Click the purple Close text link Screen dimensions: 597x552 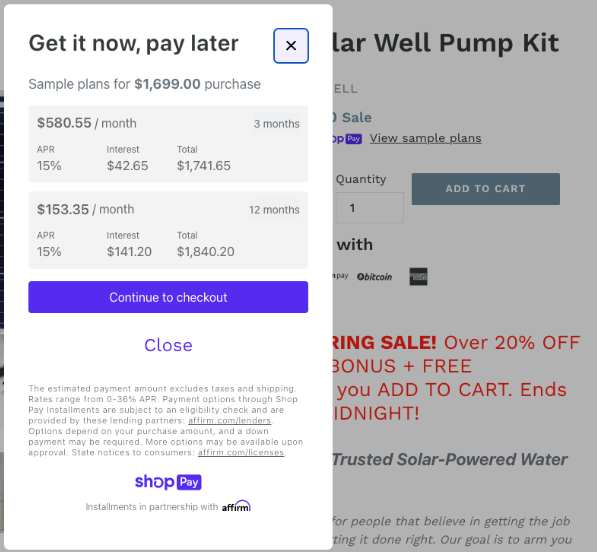click(168, 345)
